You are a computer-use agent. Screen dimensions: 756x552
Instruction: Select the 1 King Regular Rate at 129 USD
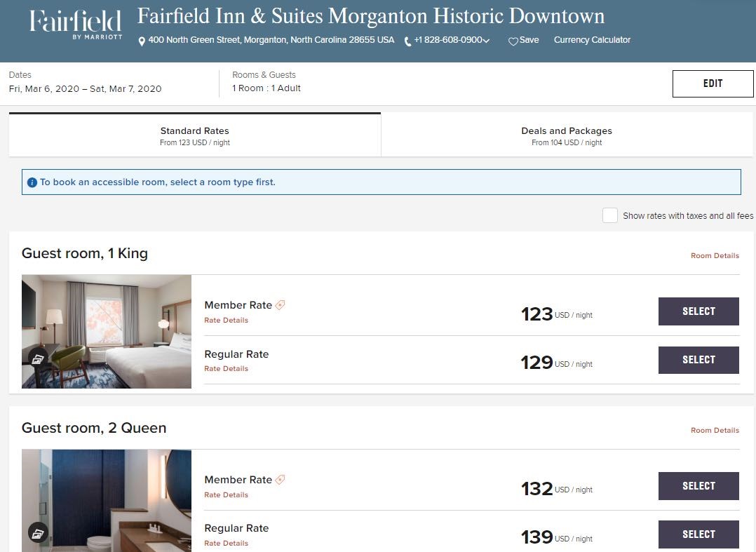click(698, 360)
